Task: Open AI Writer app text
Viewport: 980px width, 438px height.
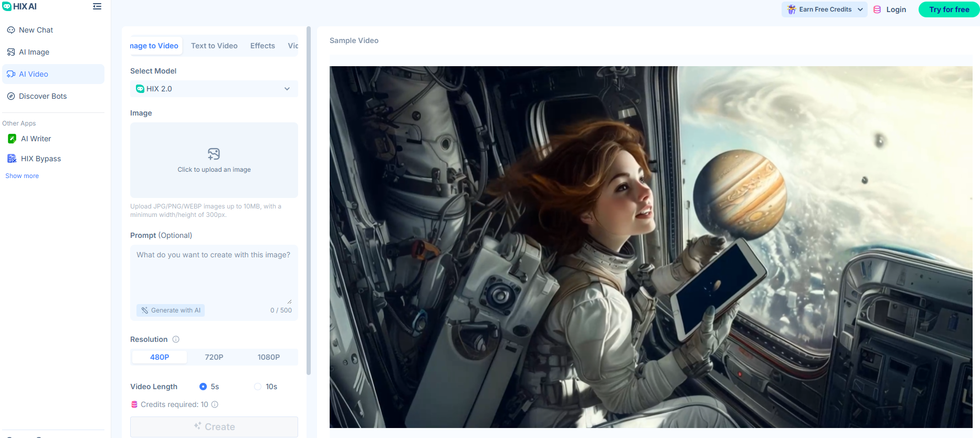Action: [36, 139]
